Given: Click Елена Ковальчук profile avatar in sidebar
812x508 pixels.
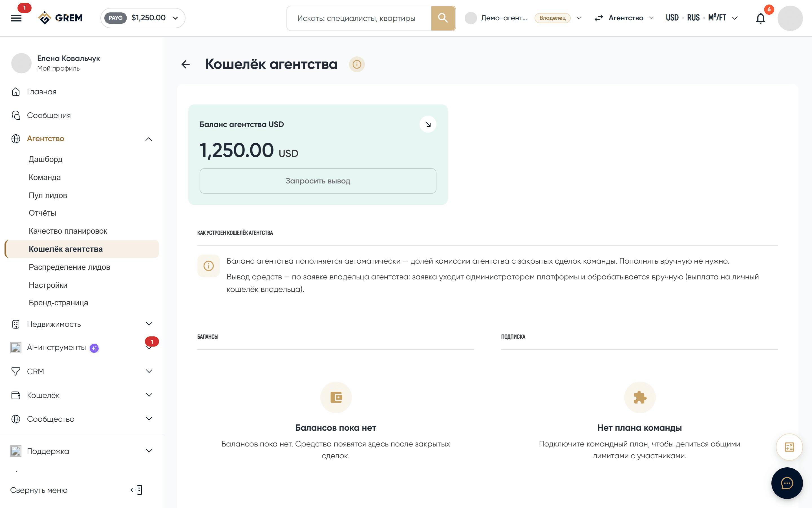Looking at the screenshot, I should (21, 63).
